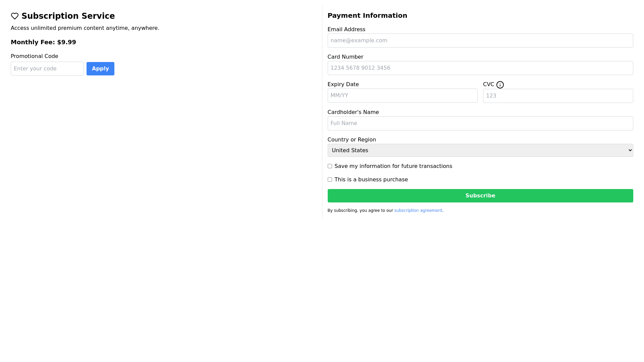This screenshot has width=644, height=362.
Task: Click the CVC info circle icon
Action: [x=500, y=85]
